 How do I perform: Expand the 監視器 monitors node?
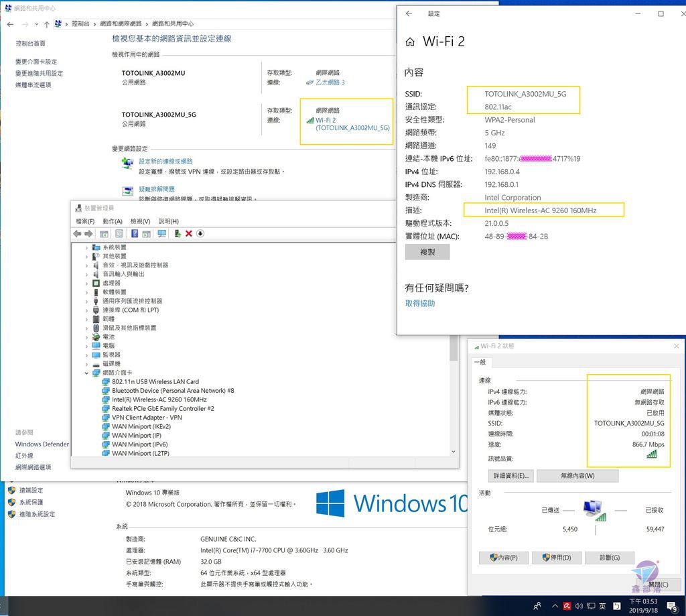(86, 355)
